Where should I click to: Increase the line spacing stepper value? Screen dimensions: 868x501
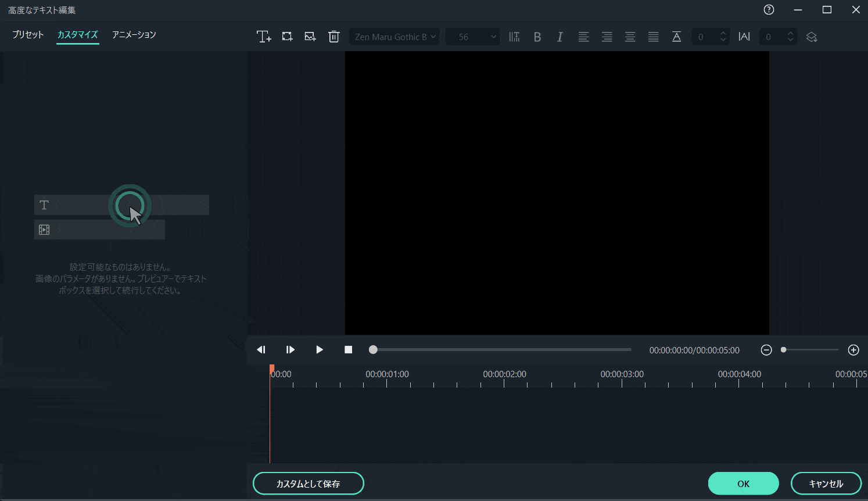click(723, 34)
